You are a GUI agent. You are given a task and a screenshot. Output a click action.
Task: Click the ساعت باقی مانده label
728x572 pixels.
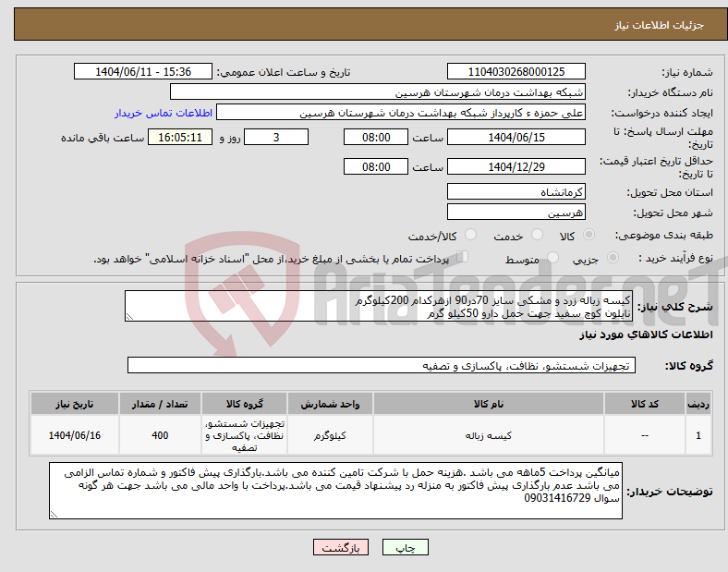(x=103, y=138)
